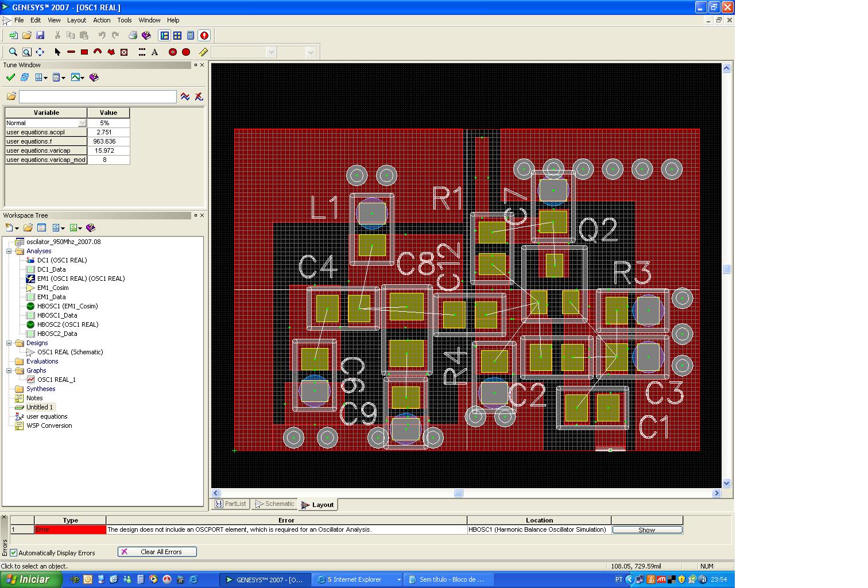The image size is (868, 588).
Task: Collapse the Designs folder
Action: (x=9, y=343)
